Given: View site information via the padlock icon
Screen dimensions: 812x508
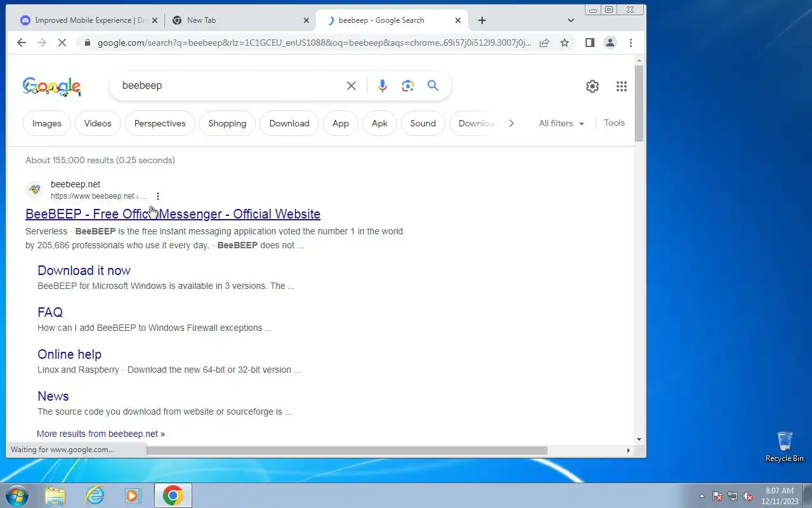Looking at the screenshot, I should click(x=88, y=43).
